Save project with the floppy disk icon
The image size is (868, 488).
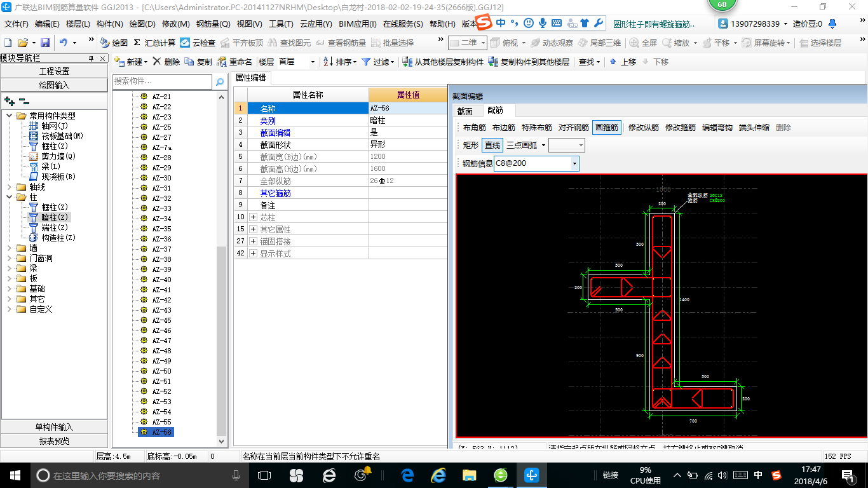(45, 43)
